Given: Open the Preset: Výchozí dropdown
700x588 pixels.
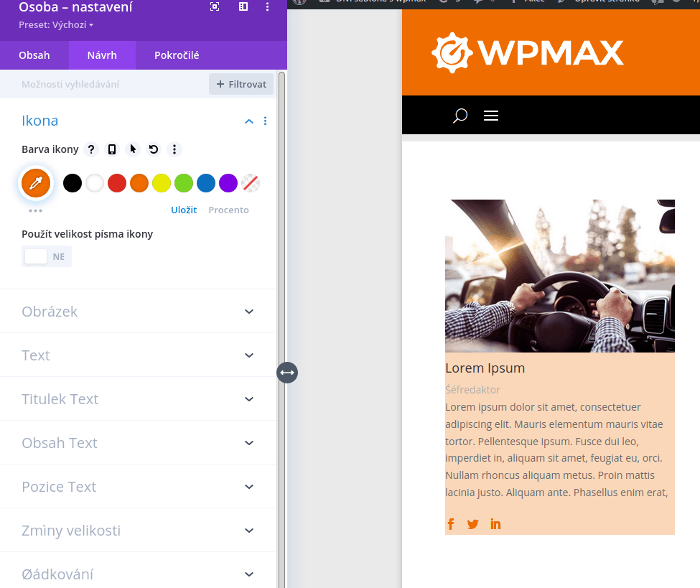Looking at the screenshot, I should point(56,25).
